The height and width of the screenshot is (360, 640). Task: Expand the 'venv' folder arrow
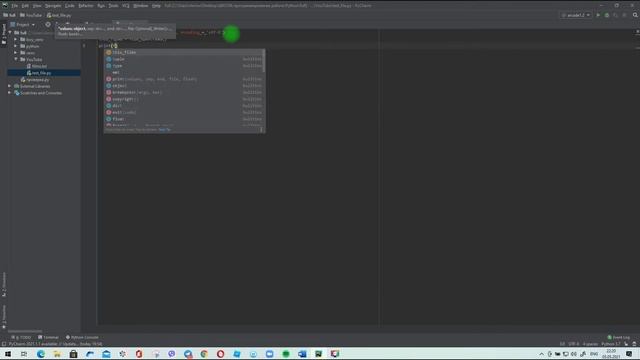click(16, 53)
